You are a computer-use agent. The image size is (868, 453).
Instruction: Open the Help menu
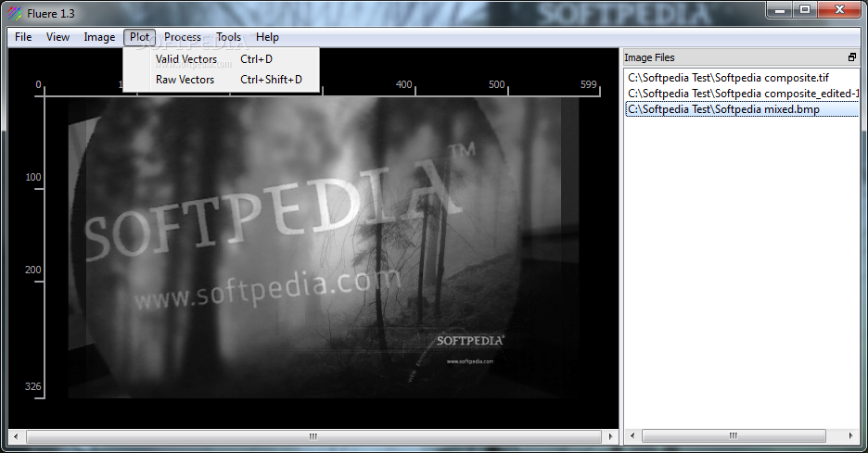coord(267,37)
